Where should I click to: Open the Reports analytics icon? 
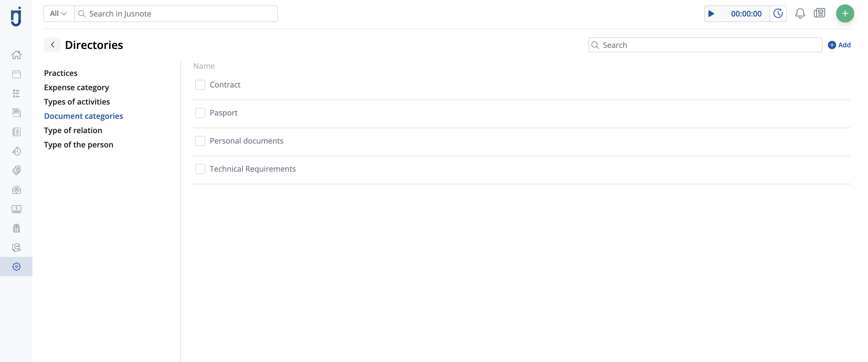16,247
